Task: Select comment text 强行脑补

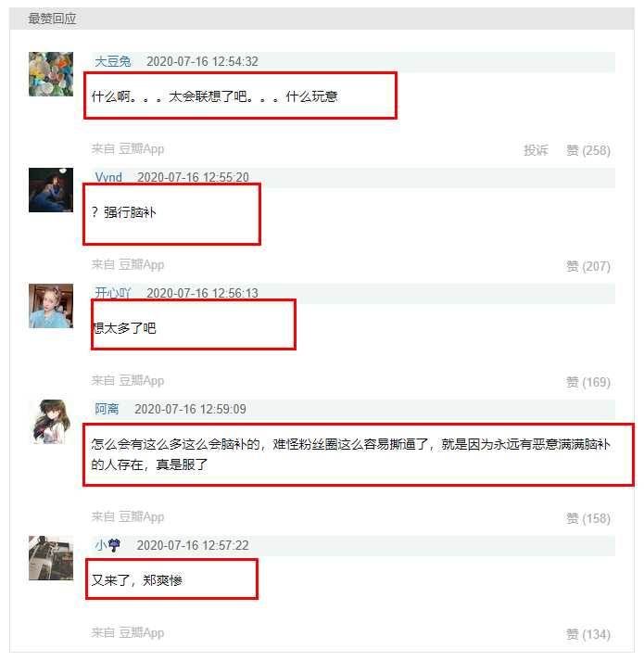Action: coord(131,212)
